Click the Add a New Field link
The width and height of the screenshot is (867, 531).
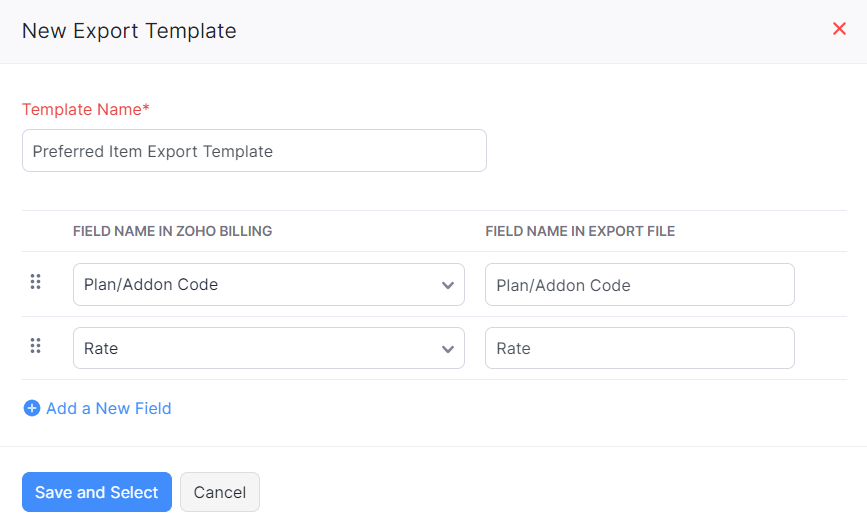108,408
